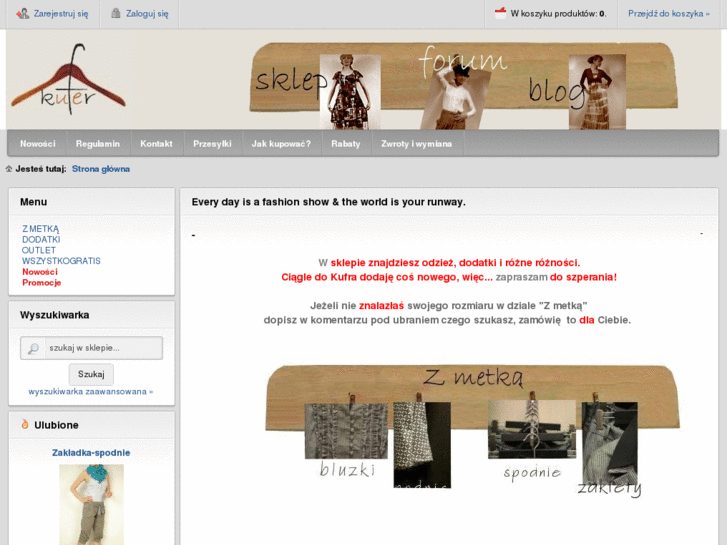This screenshot has width=727, height=545.
Task: Open the bluzki category picture
Action: click(x=346, y=431)
